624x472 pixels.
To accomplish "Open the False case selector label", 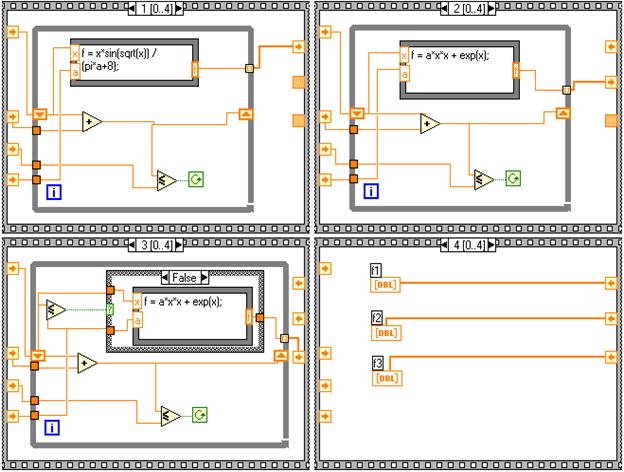I will coord(184,277).
